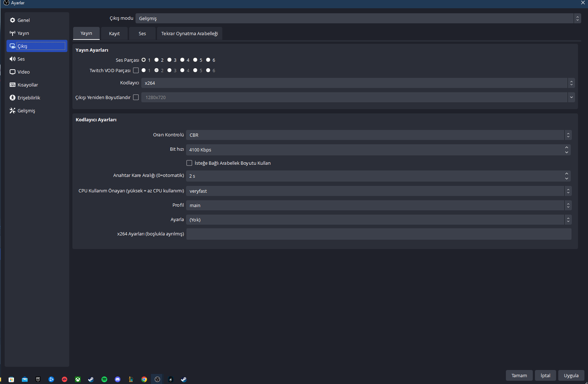The image size is (588, 384).
Task: Switch to Tekrar Oynatma Arabelleği tab
Action: point(190,33)
